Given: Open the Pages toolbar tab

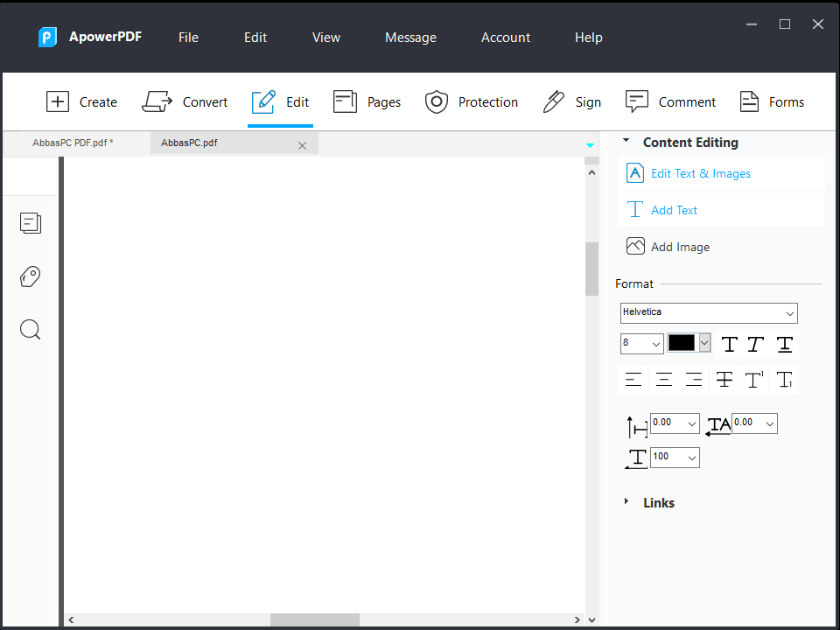Looking at the screenshot, I should (367, 101).
